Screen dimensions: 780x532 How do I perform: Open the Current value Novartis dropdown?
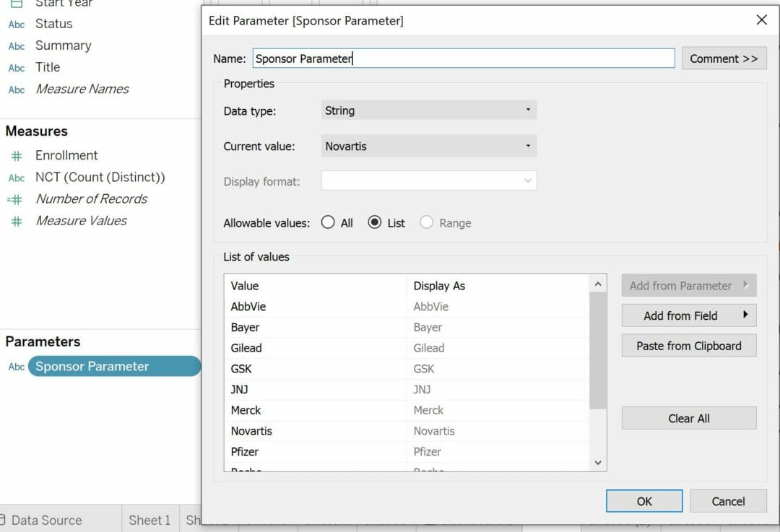click(x=429, y=146)
